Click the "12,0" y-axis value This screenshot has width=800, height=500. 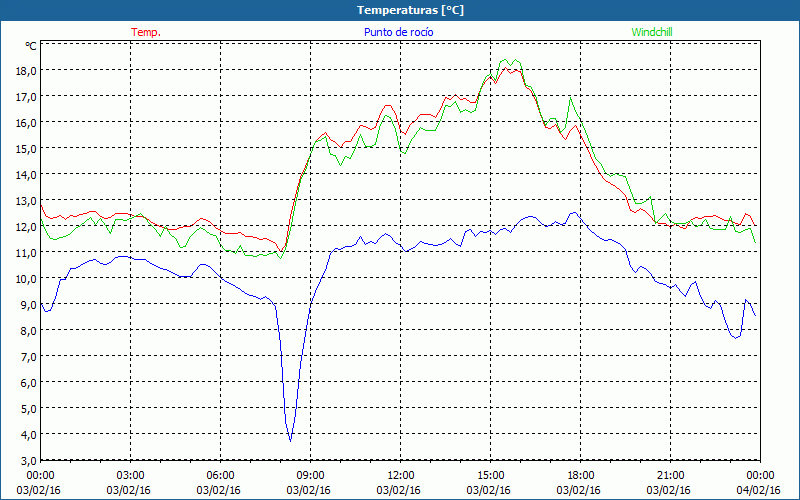(26, 227)
